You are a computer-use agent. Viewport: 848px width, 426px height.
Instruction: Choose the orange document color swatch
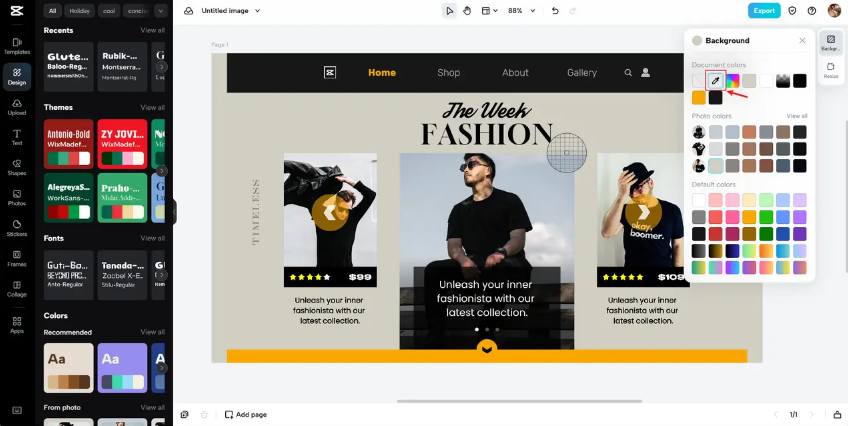(x=699, y=98)
